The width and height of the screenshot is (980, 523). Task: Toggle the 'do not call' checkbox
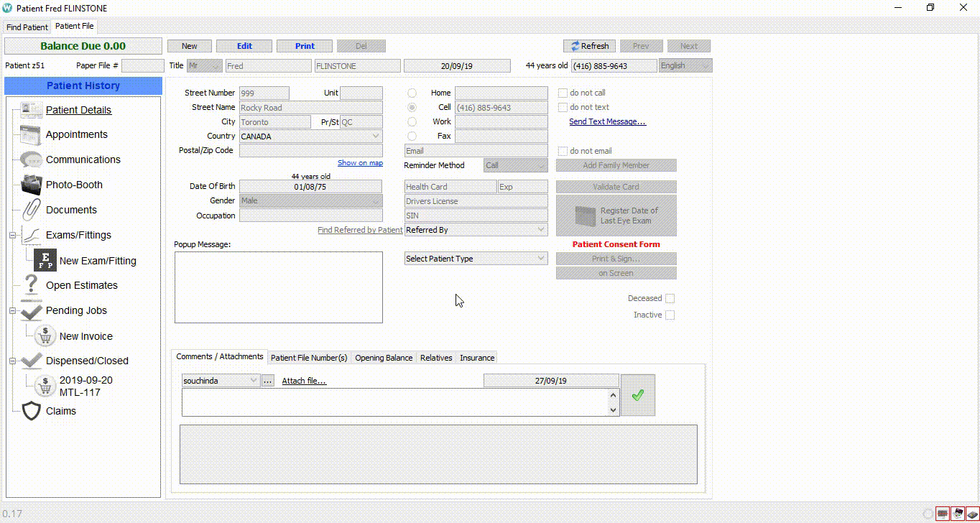(563, 93)
